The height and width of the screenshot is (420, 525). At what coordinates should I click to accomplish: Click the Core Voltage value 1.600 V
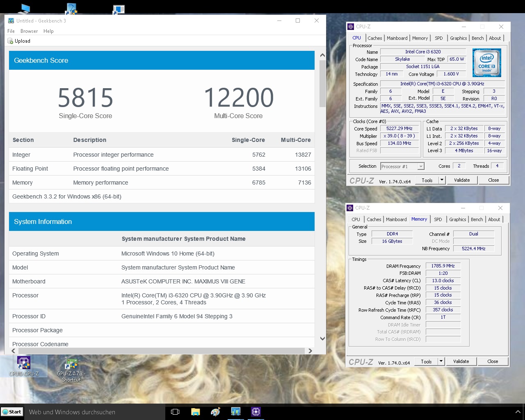pyautogui.click(x=451, y=74)
